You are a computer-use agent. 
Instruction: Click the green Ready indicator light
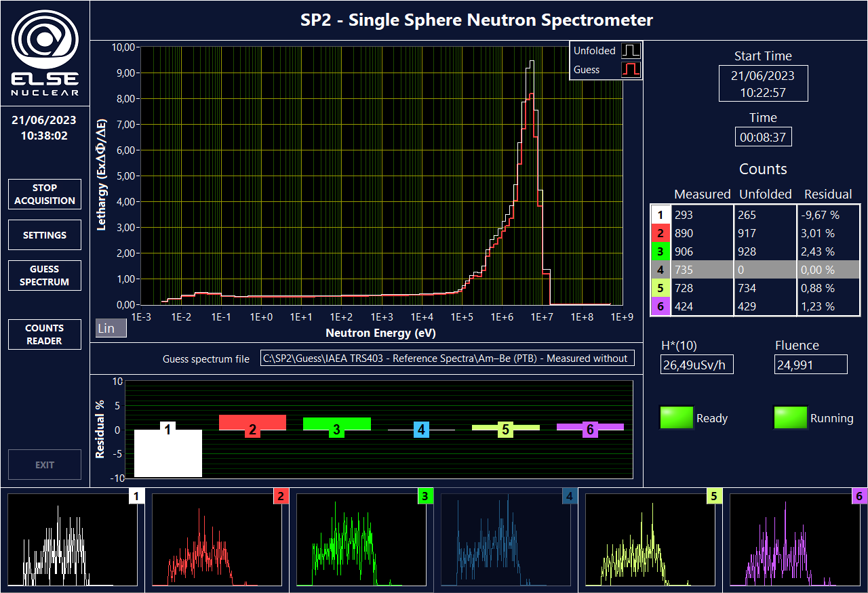(x=676, y=418)
